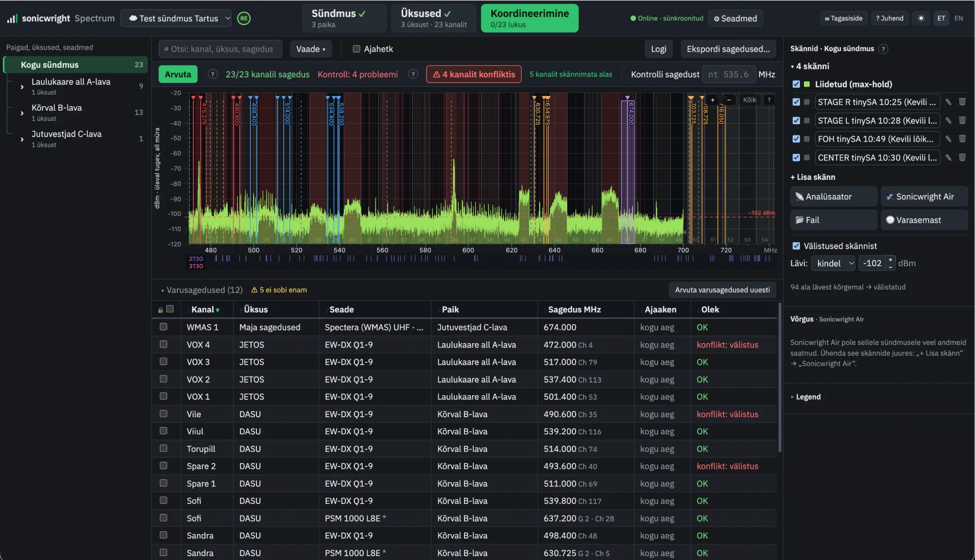Switch to the Sündmus step tab
975x560 pixels.
[344, 19]
